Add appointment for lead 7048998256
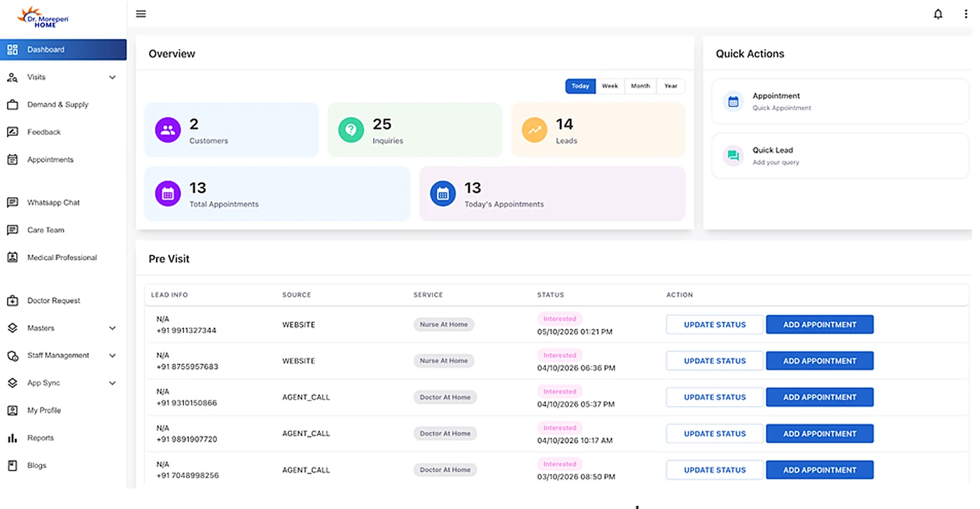 click(x=820, y=470)
